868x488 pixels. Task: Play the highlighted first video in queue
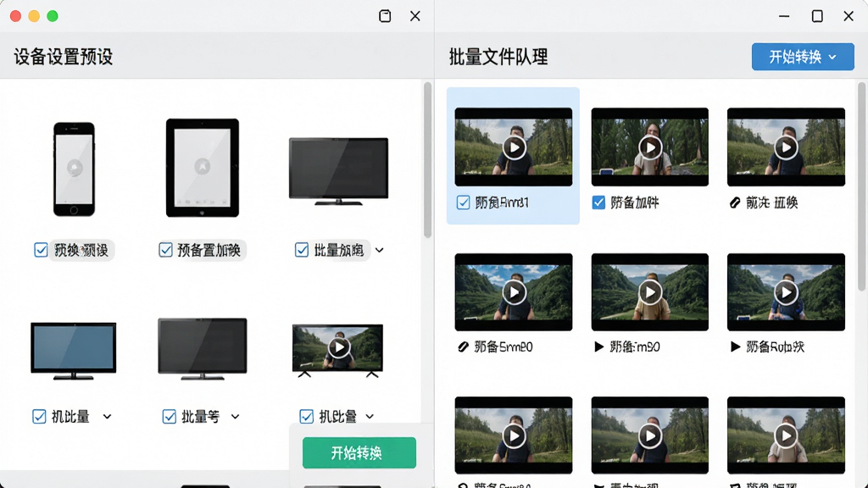(515, 147)
